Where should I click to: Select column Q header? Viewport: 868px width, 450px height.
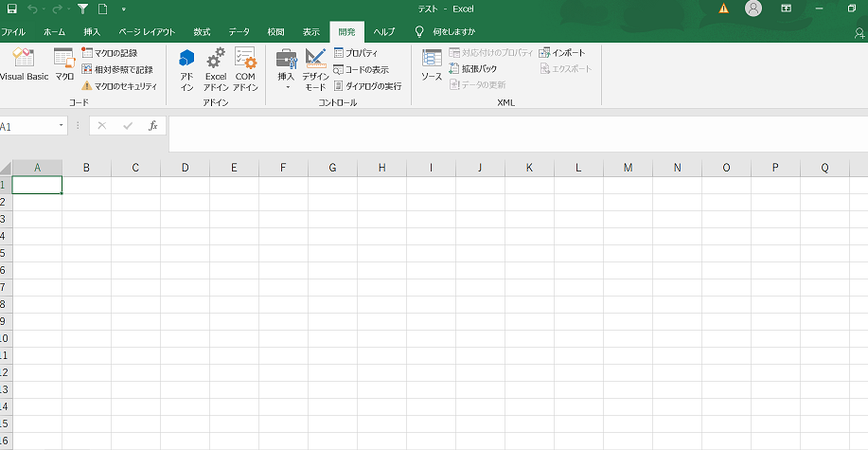click(824, 168)
